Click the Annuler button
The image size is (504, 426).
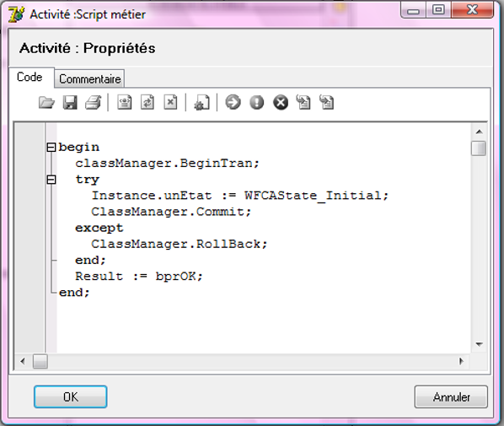[451, 396]
